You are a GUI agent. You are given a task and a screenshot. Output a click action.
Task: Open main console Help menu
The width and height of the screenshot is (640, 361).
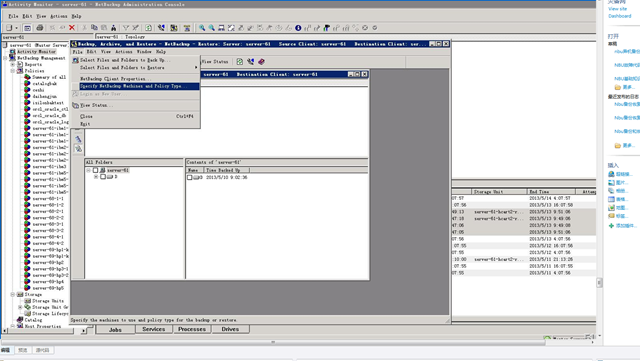76,16
